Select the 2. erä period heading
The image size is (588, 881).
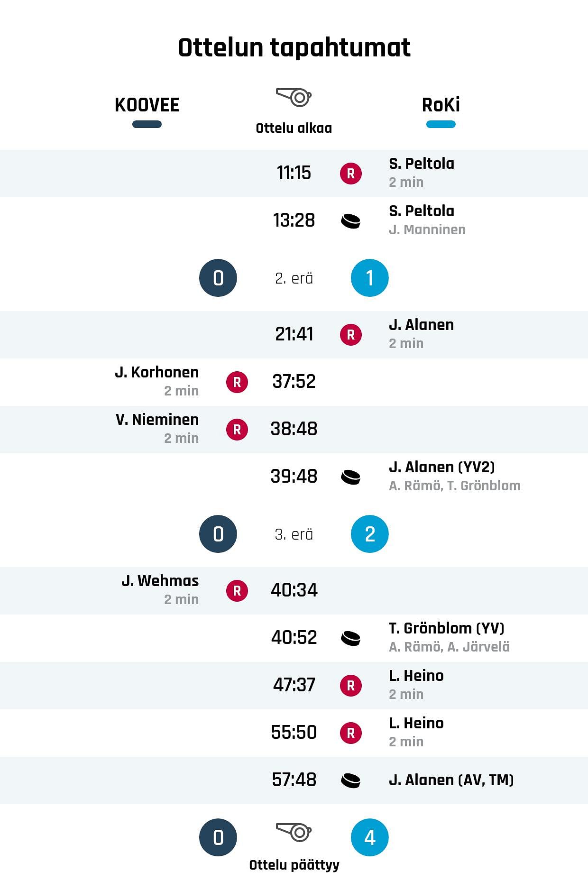coord(294,278)
